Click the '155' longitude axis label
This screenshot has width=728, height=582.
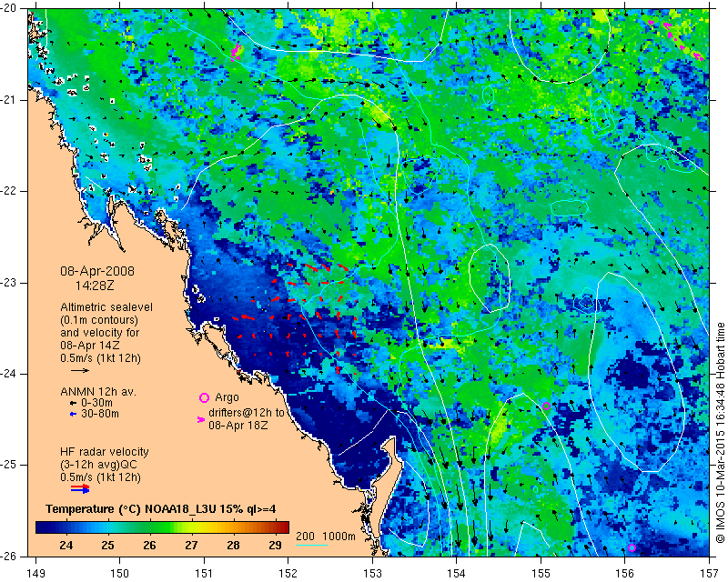tap(541, 574)
